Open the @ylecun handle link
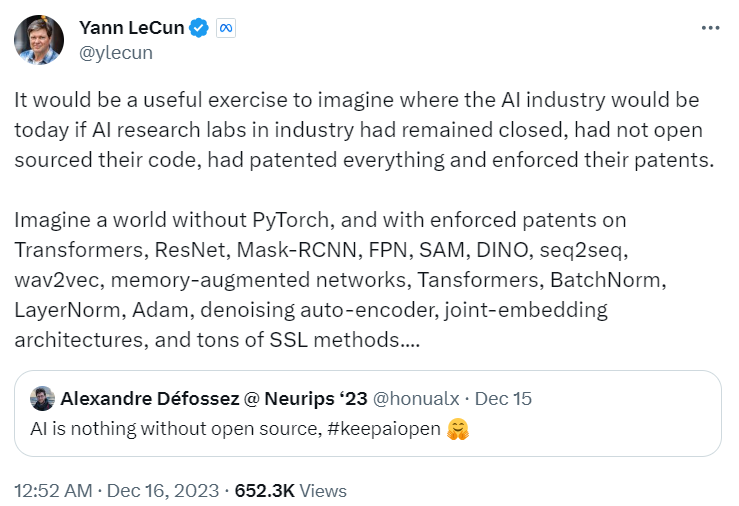The image size is (739, 506). [x=115, y=52]
